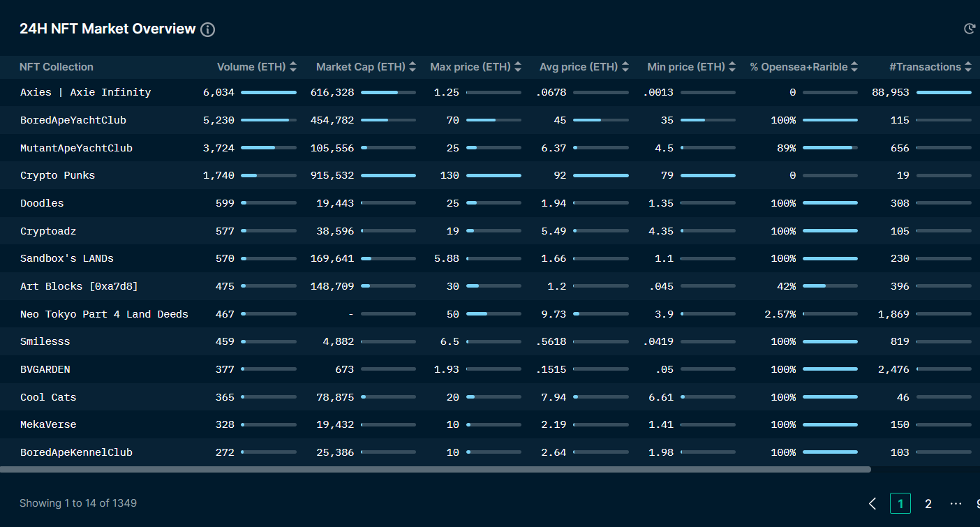Click MekaVerse avg price 2.19
Image resolution: width=980 pixels, height=527 pixels.
[554, 424]
